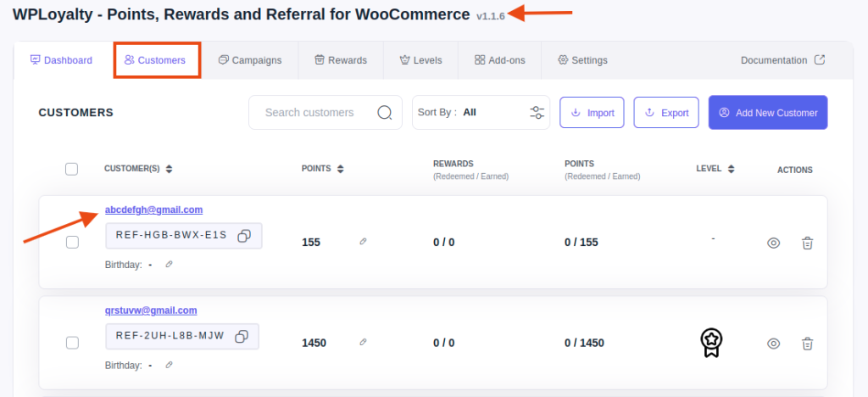Open abcdefgh@gmail.com customer link
868x397 pixels.
154,210
